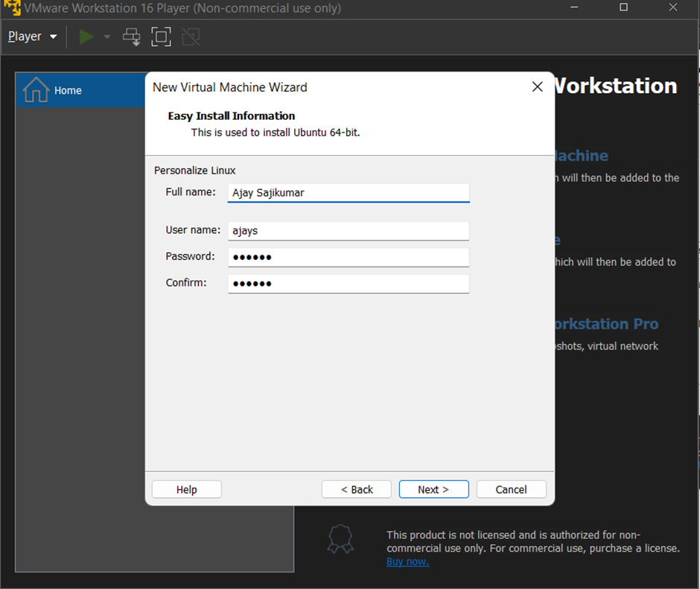Close the New Virtual Machine Wizard

[538, 86]
